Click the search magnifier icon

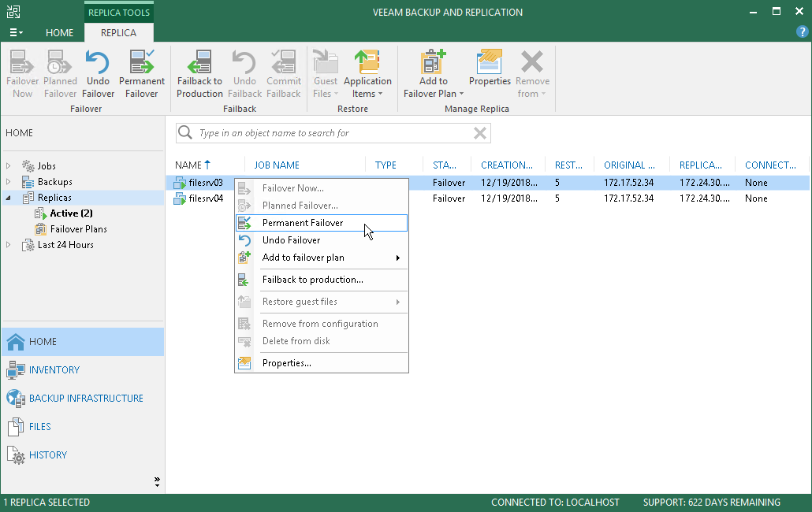185,133
